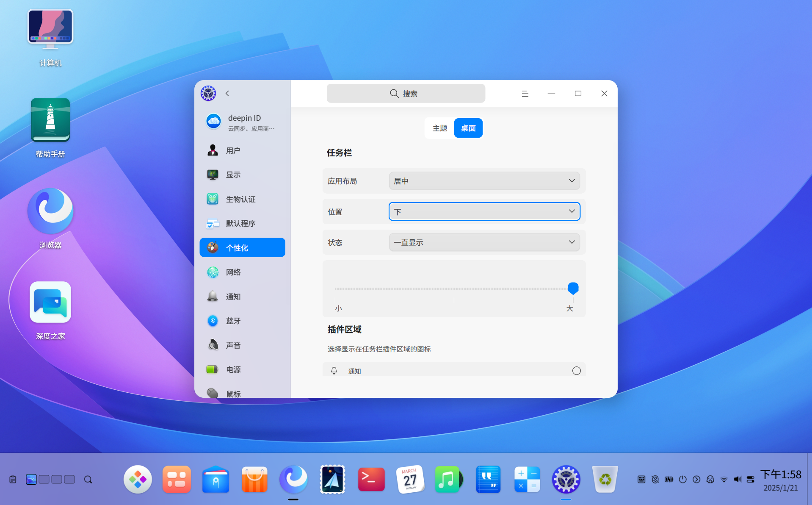Switch to the second workspace thumbnail
The image size is (812, 505).
[x=44, y=479]
